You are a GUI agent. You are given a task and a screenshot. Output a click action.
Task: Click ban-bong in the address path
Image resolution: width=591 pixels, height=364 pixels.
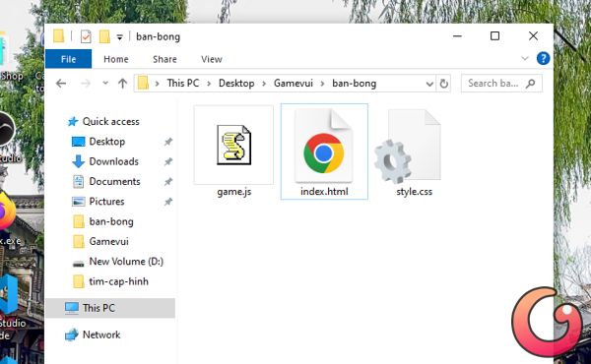[354, 84]
